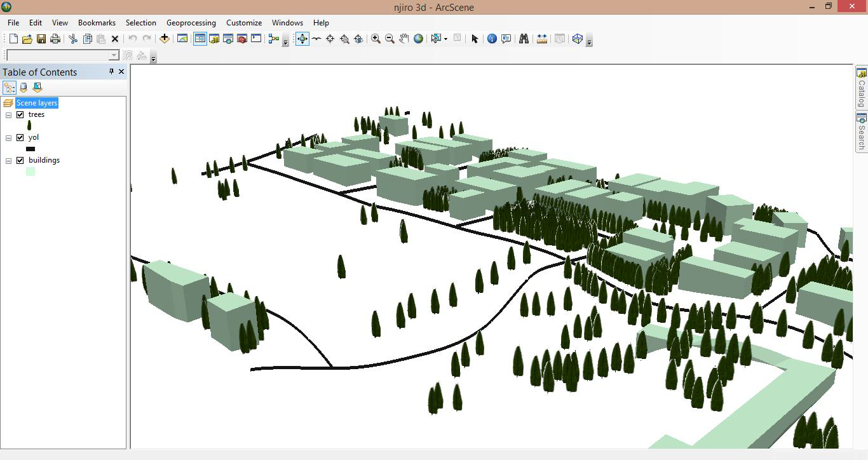Activate the Zoom In tool
The height and width of the screenshot is (460, 868).
(x=375, y=39)
